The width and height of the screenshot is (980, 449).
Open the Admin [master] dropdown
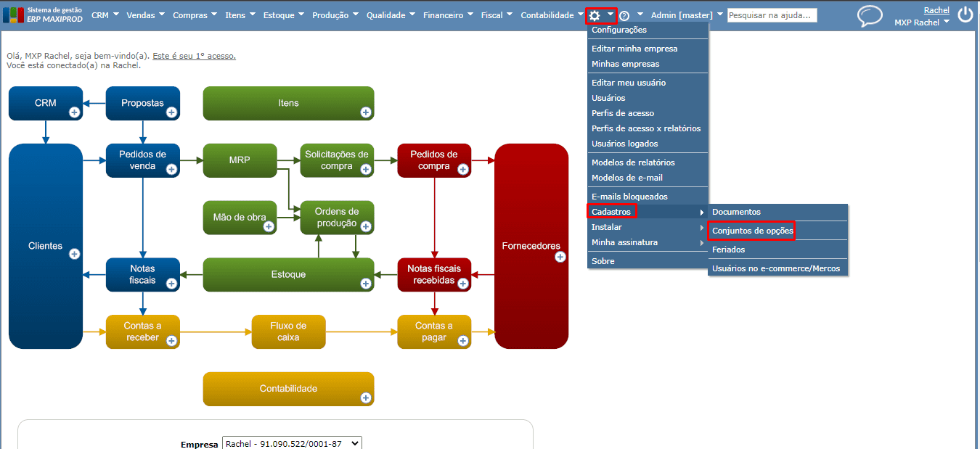pyautogui.click(x=687, y=15)
